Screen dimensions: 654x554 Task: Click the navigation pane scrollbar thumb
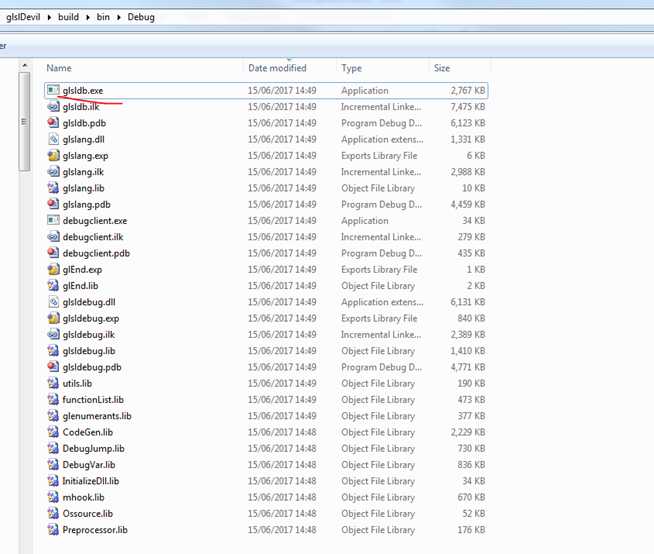[x=24, y=121]
